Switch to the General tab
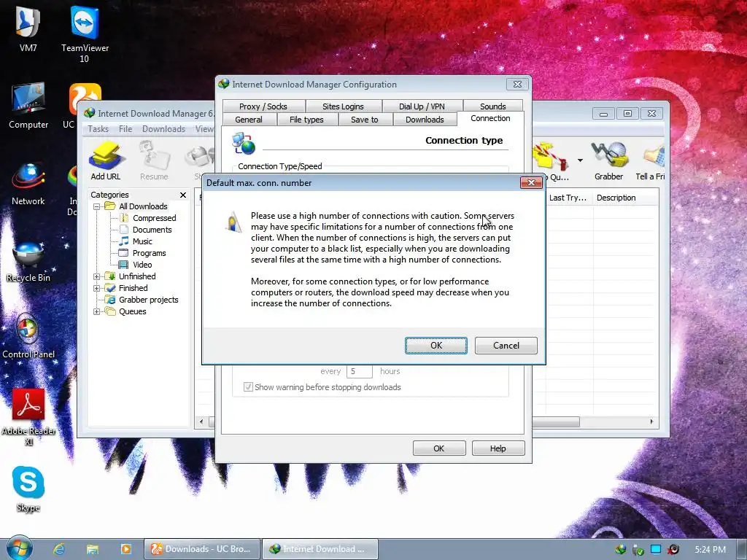The image size is (747, 560). tap(249, 120)
